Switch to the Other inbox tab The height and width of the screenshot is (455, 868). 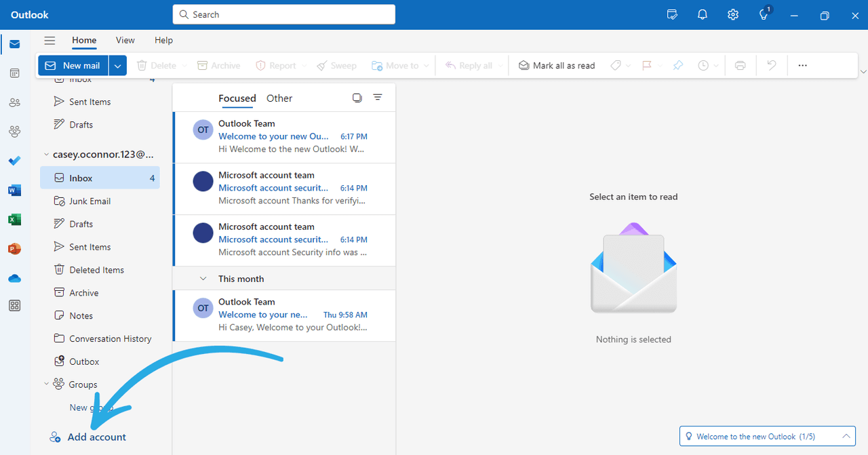click(x=279, y=98)
